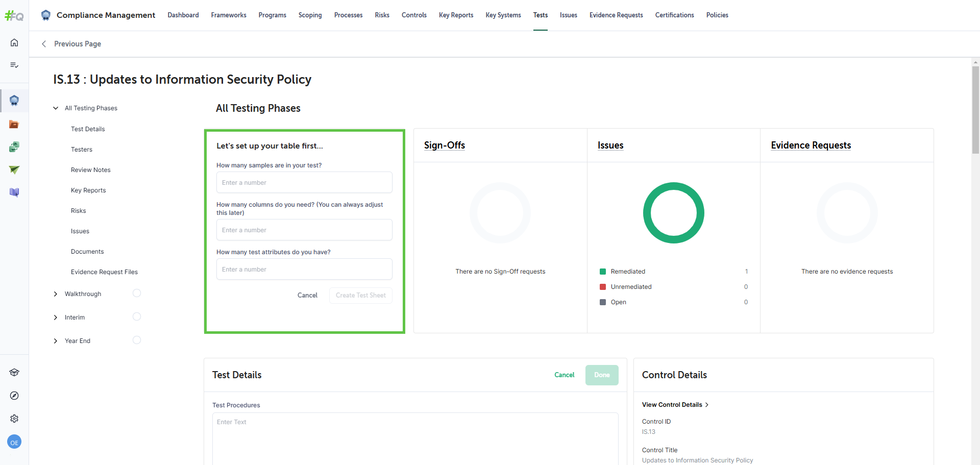This screenshot has width=980, height=465.
Task: Open the compass explore icon
Action: 14,396
